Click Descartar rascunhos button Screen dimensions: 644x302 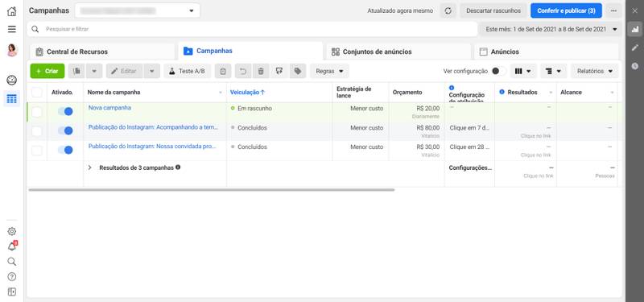493,10
